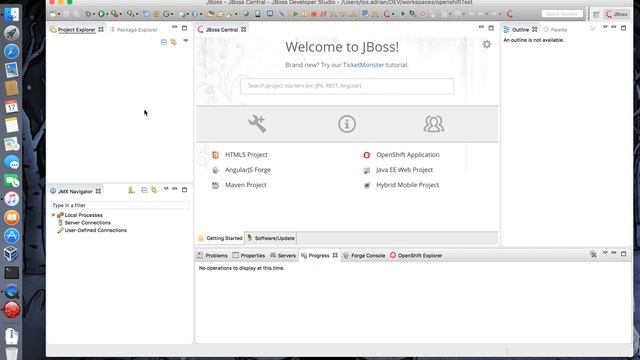This screenshot has height=360, width=640.
Task: Click the AngularJS Forge icon
Action: pos(216,170)
